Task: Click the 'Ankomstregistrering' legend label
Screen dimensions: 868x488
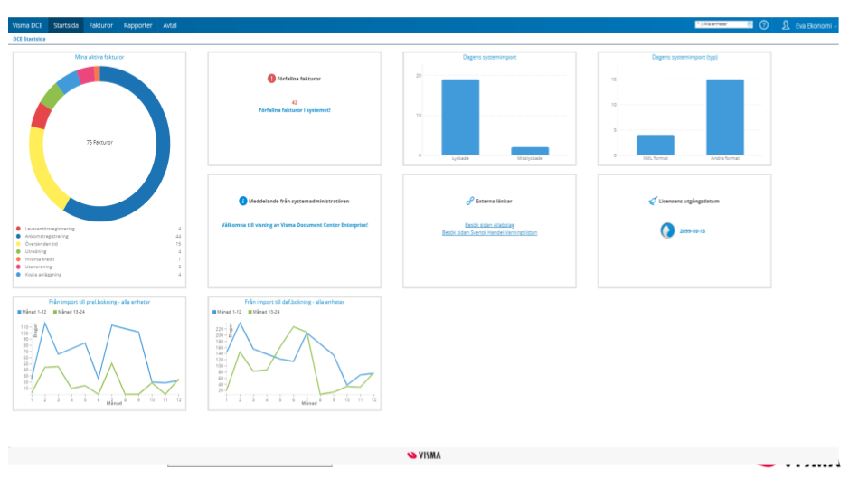Action: 46,236
